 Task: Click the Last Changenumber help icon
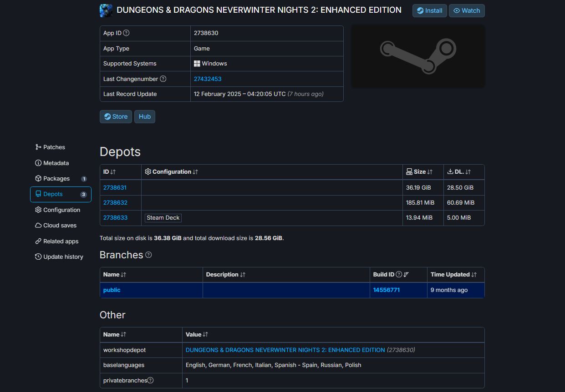pyautogui.click(x=163, y=79)
